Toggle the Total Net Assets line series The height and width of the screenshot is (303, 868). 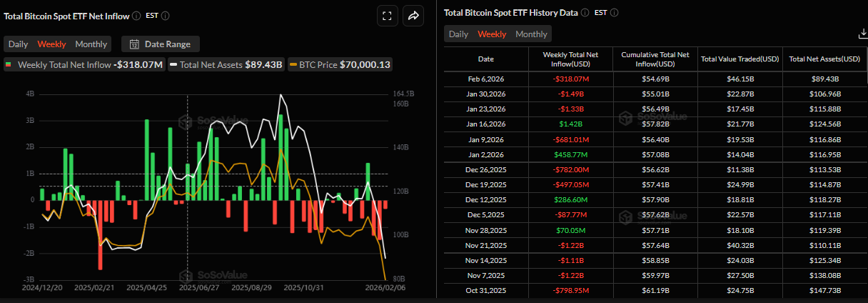tap(216, 65)
